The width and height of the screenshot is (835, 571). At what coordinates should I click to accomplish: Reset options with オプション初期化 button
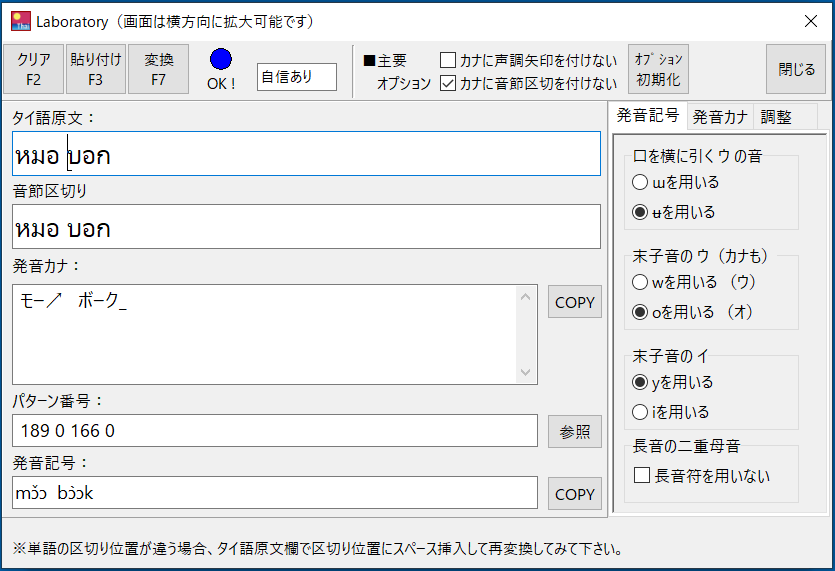[658, 69]
